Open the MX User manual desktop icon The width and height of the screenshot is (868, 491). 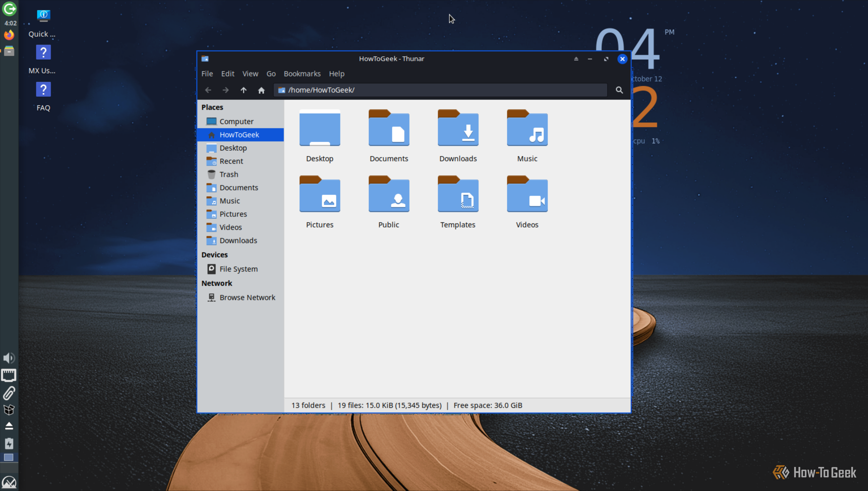tap(43, 60)
